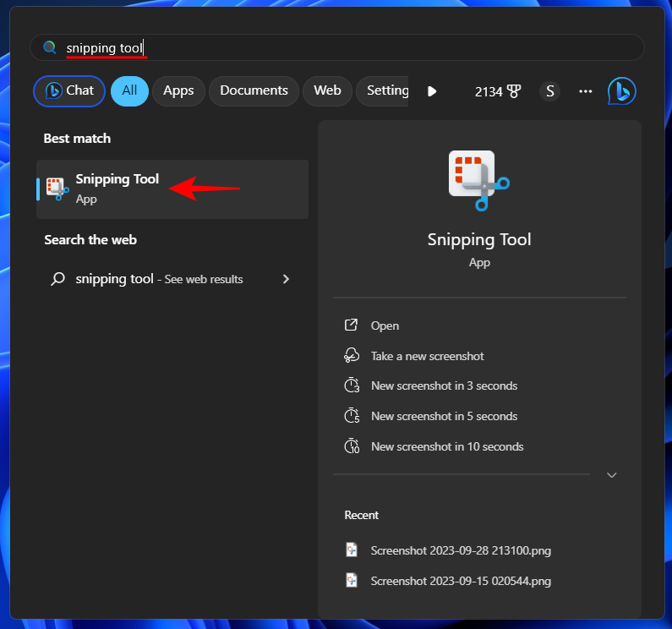Click the 3-second timer icon

[x=352, y=385]
